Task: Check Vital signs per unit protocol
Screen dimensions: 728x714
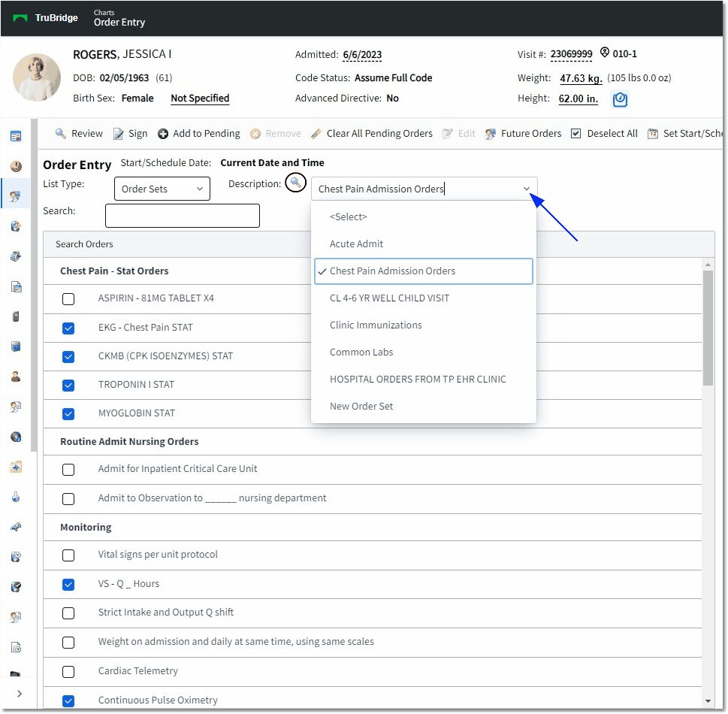Action: (x=68, y=555)
